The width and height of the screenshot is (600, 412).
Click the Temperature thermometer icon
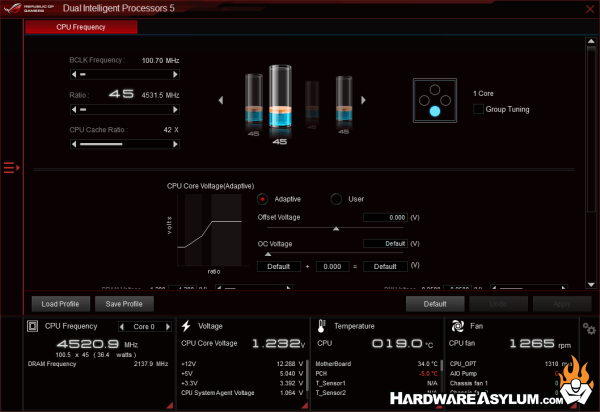[321, 326]
